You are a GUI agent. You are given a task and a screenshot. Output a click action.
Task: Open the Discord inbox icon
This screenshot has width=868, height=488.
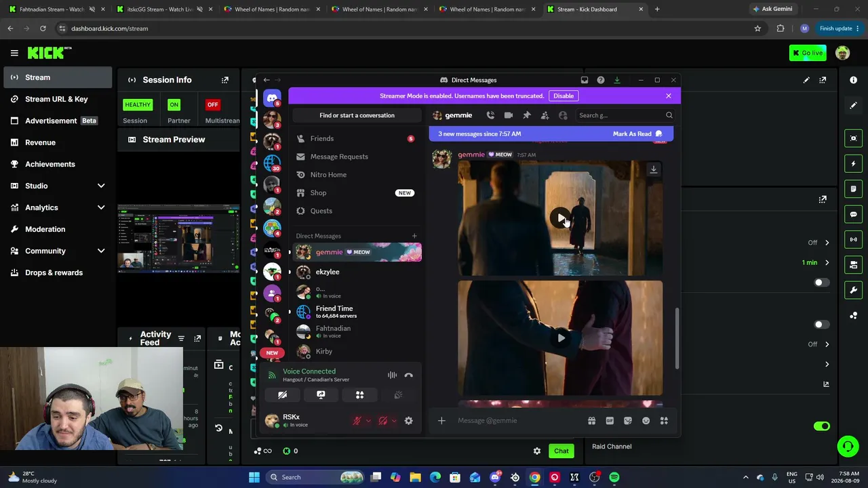coord(585,80)
